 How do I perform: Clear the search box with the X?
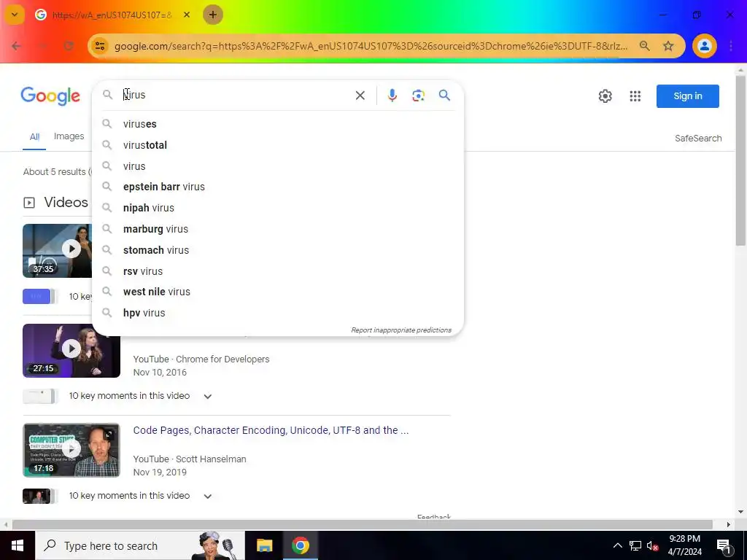click(x=360, y=96)
